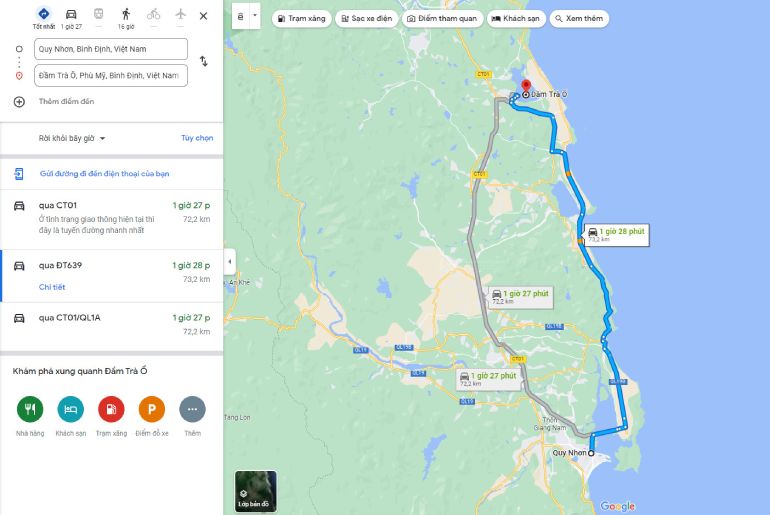Viewport: 770px width, 515px height.
Task: Click the add destination plus icon
Action: click(19, 102)
